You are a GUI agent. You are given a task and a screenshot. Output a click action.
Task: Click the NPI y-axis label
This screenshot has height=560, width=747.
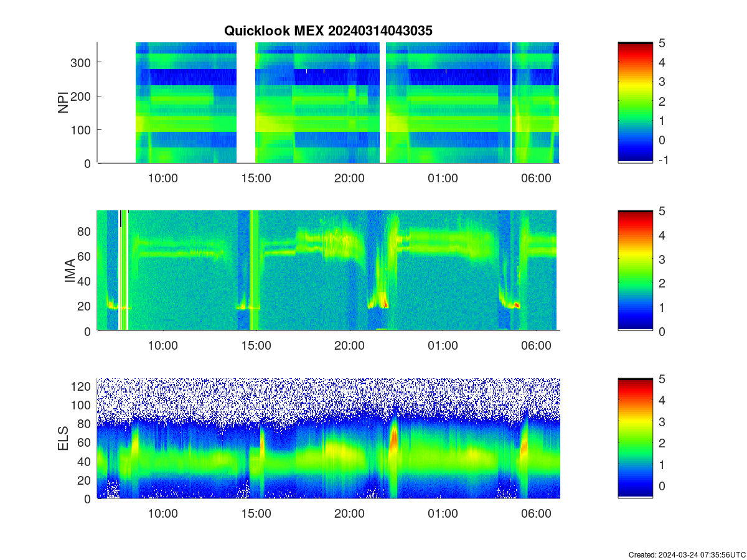63,103
